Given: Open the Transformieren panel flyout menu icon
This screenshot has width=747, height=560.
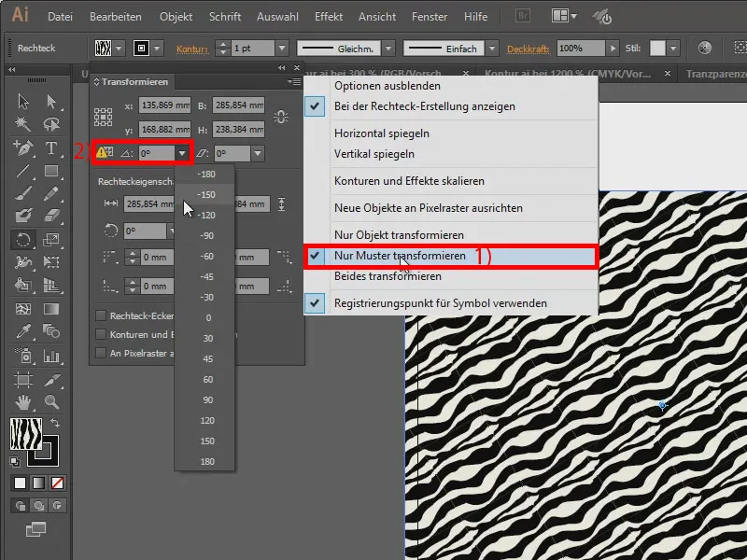Looking at the screenshot, I should (294, 82).
